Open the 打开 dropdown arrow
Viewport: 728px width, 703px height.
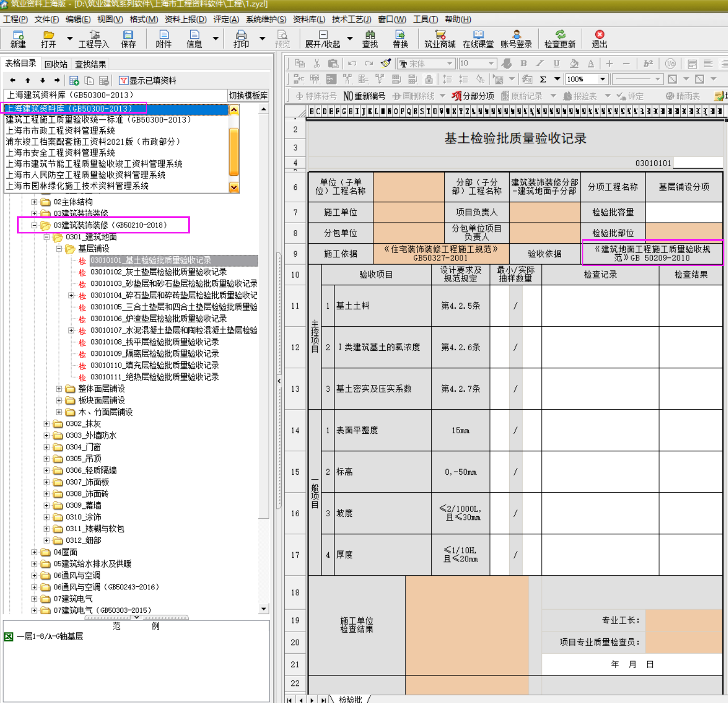coord(70,38)
